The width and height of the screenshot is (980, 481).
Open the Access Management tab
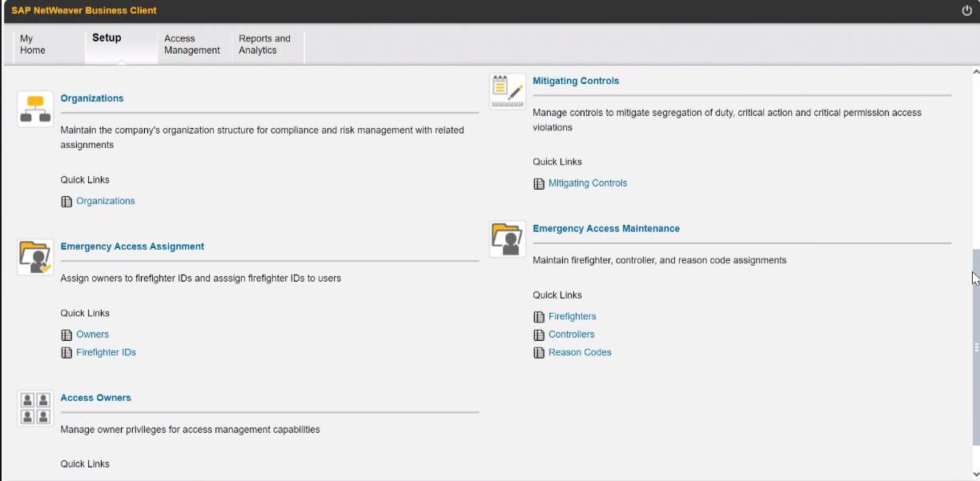(191, 44)
